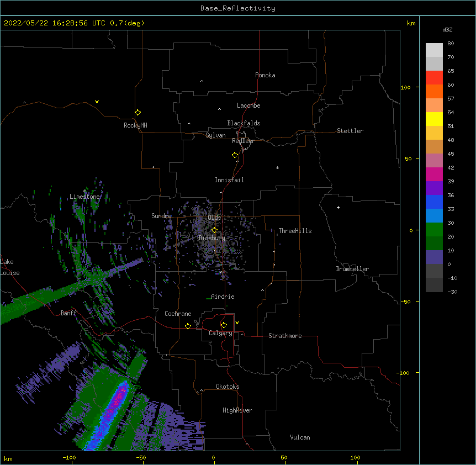Click the Limestone label
Image resolution: width=476 pixels, height=465 pixels.
(x=84, y=197)
